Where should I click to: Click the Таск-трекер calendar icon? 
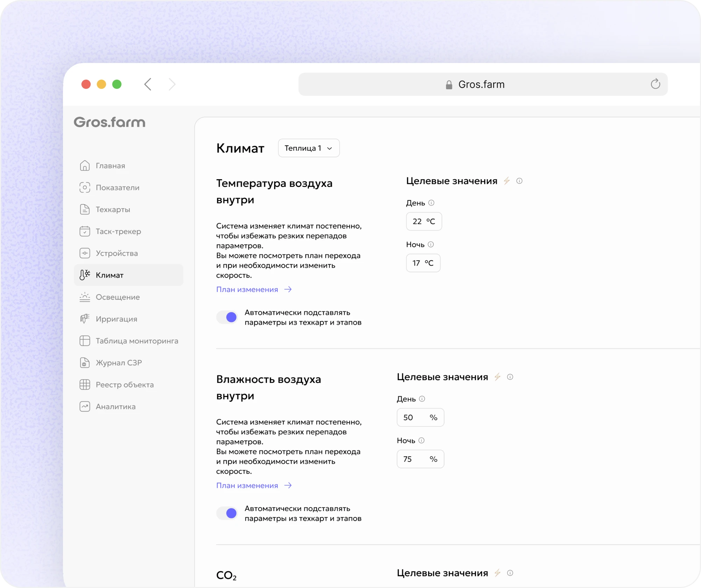[x=85, y=231]
